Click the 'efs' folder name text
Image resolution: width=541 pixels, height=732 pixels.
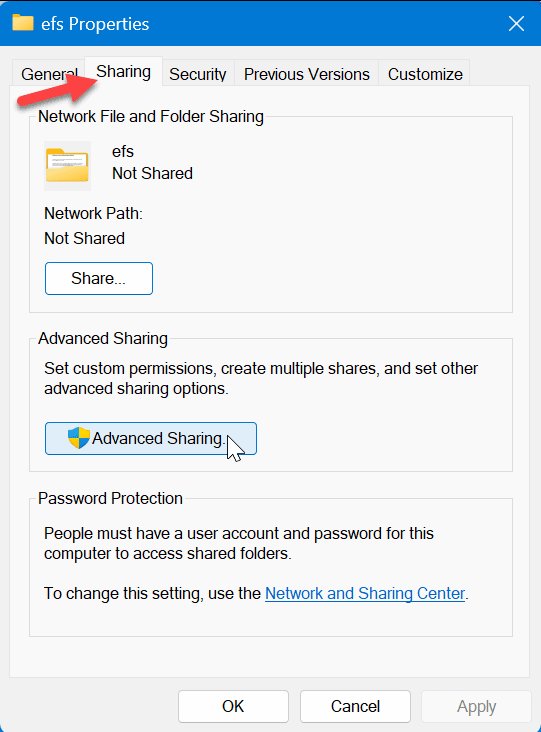click(123, 151)
